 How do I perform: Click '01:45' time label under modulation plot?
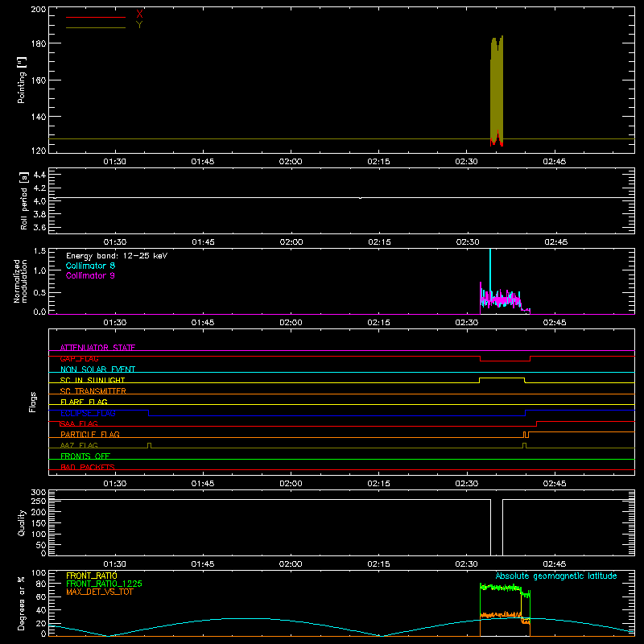(203, 323)
